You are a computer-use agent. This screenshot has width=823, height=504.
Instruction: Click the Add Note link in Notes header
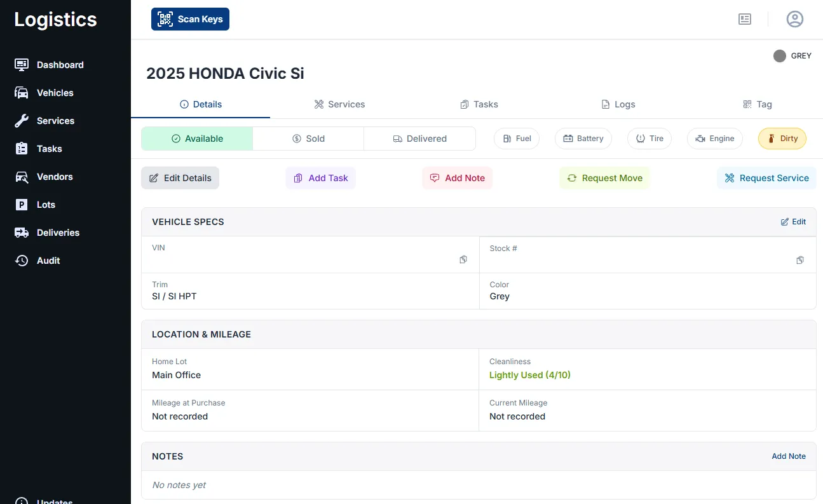tap(789, 456)
